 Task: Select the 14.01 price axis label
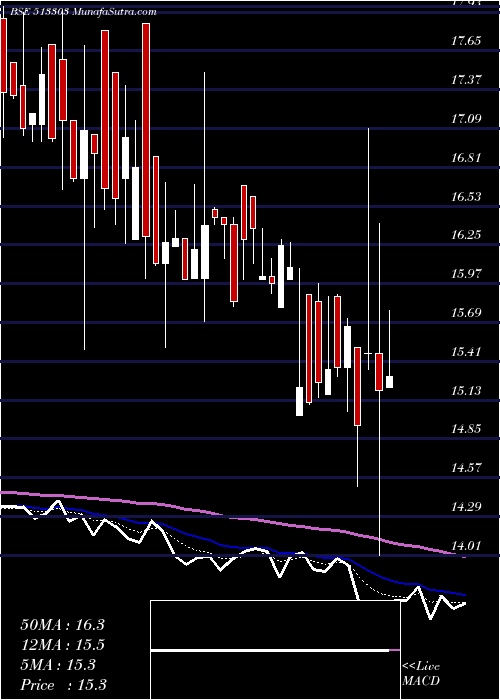[x=466, y=546]
